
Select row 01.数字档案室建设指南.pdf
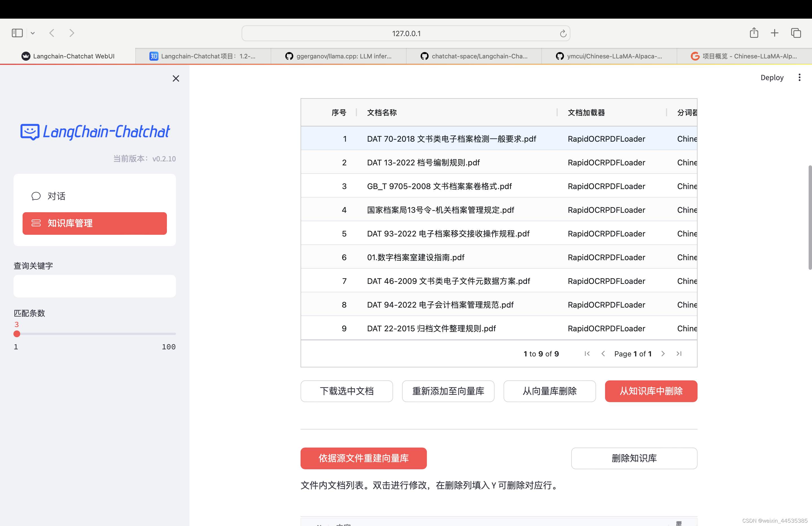[498, 257]
